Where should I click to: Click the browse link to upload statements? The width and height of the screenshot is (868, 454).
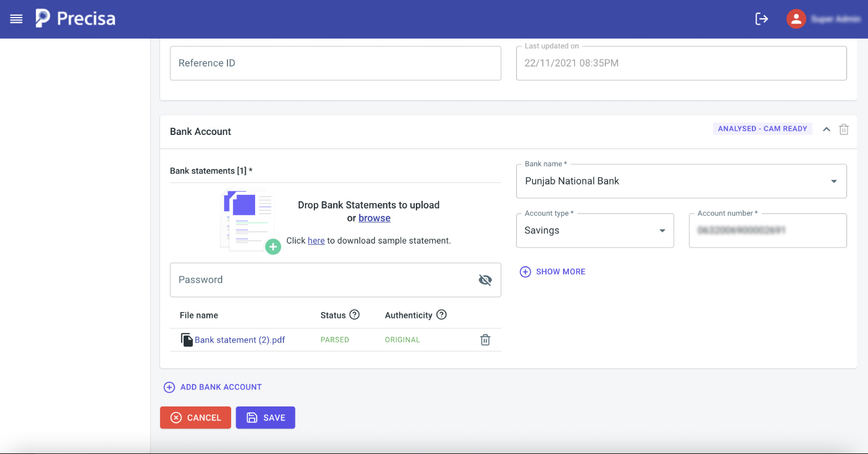374,218
